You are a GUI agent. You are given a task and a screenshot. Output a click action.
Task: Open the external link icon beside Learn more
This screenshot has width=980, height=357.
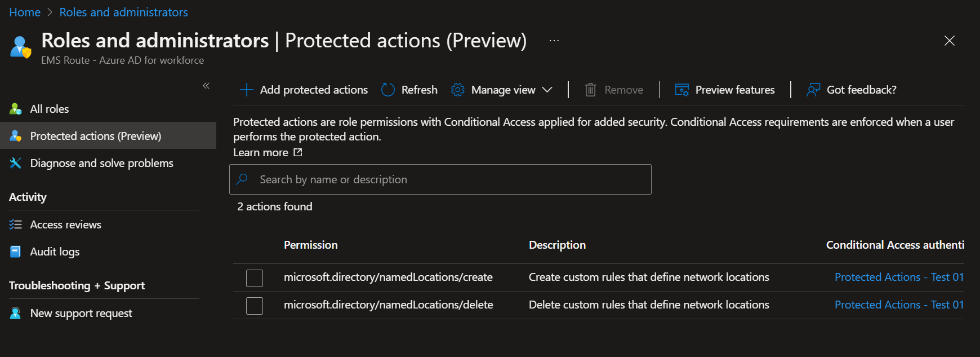[x=298, y=152]
